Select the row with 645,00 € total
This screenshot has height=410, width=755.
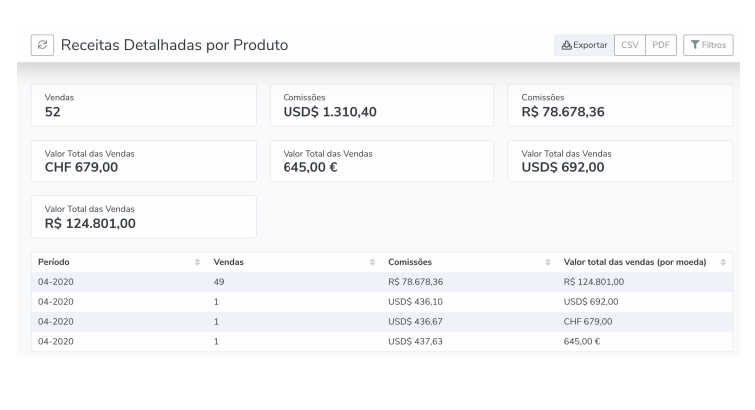click(382, 341)
